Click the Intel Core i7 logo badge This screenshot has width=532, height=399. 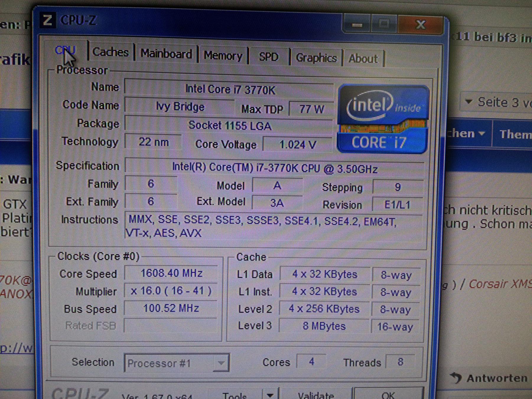coord(383,119)
